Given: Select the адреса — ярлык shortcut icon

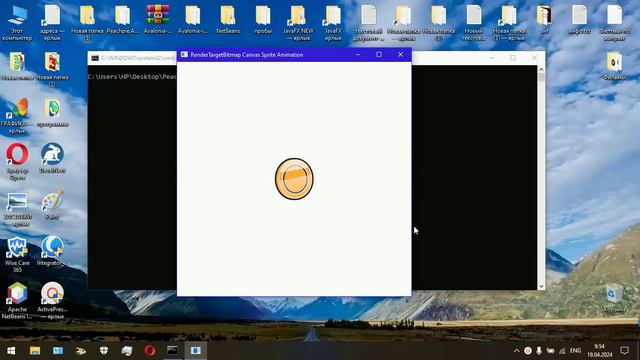Looking at the screenshot, I should coord(52,23).
